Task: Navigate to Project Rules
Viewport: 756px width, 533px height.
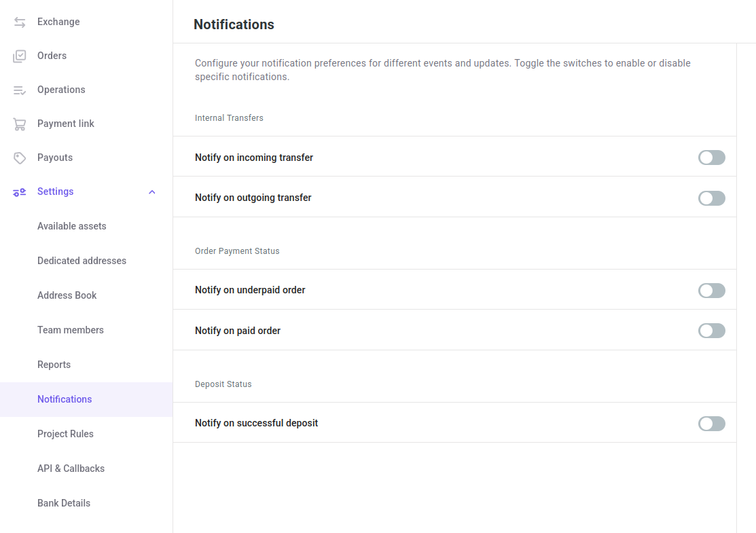Action: (65, 434)
